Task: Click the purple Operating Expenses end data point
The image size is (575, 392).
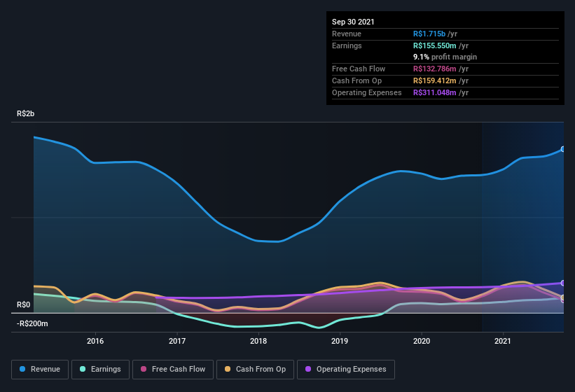Action: pyautogui.click(x=563, y=283)
